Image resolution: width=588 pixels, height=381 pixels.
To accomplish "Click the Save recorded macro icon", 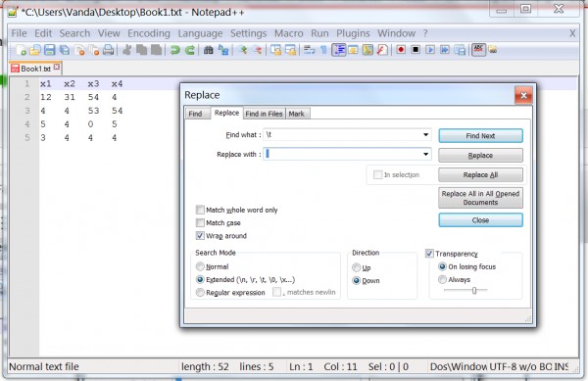I will coord(460,50).
